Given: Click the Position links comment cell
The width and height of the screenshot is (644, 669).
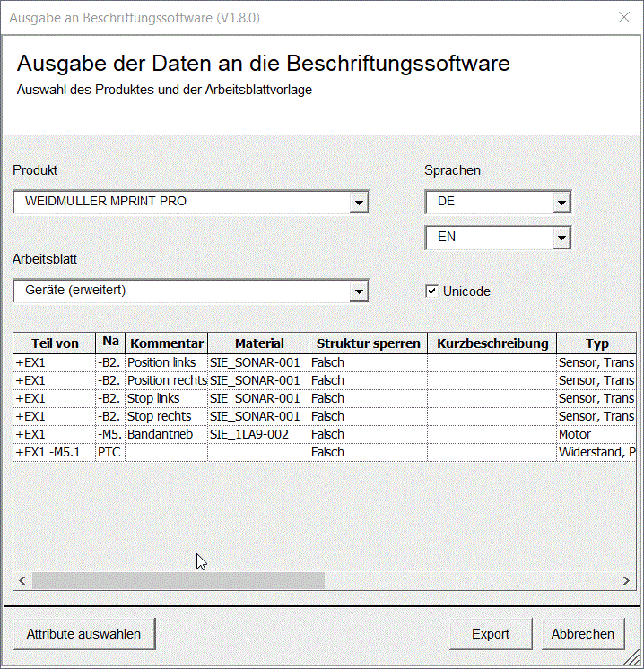Looking at the screenshot, I should (x=167, y=362).
